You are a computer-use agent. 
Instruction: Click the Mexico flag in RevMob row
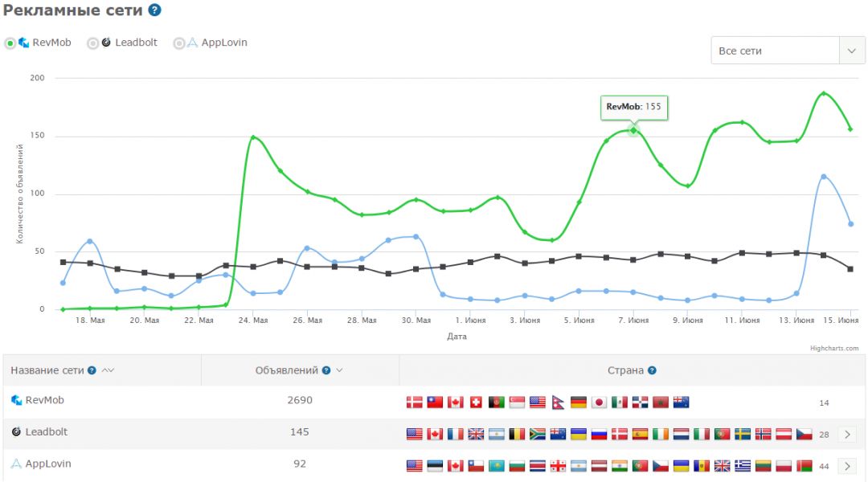point(620,402)
